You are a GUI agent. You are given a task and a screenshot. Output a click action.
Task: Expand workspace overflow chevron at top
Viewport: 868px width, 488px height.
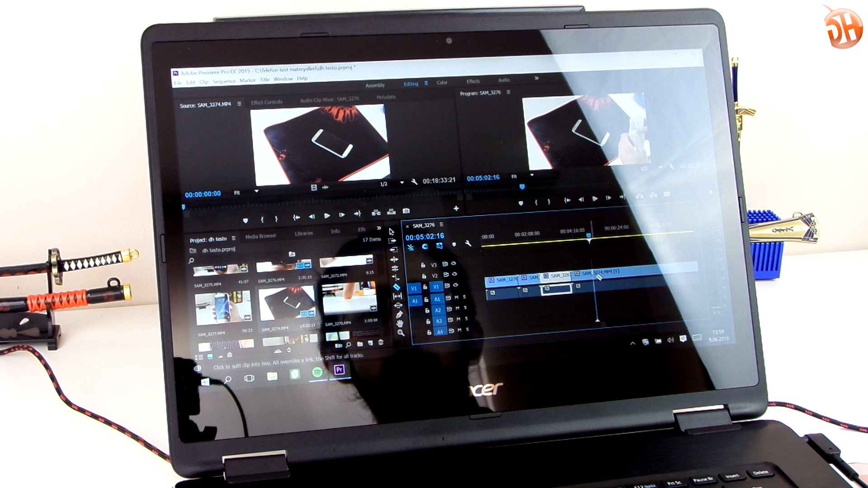pos(537,78)
